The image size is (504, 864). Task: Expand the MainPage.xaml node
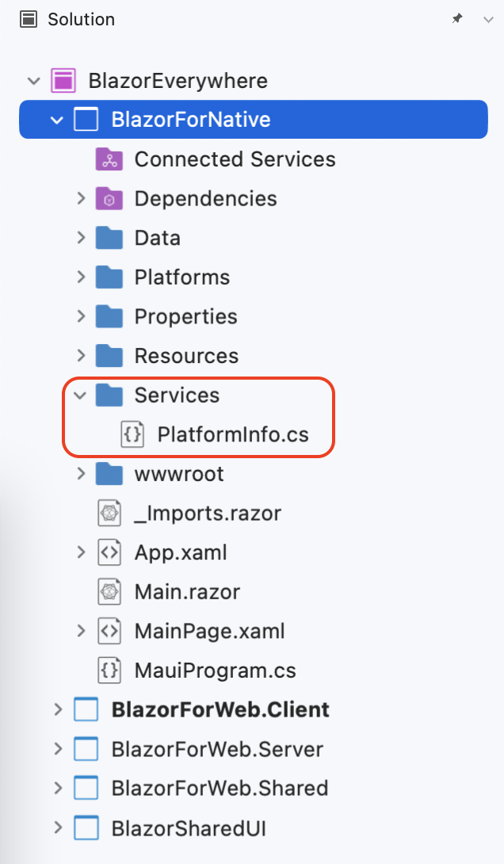pyautogui.click(x=81, y=631)
